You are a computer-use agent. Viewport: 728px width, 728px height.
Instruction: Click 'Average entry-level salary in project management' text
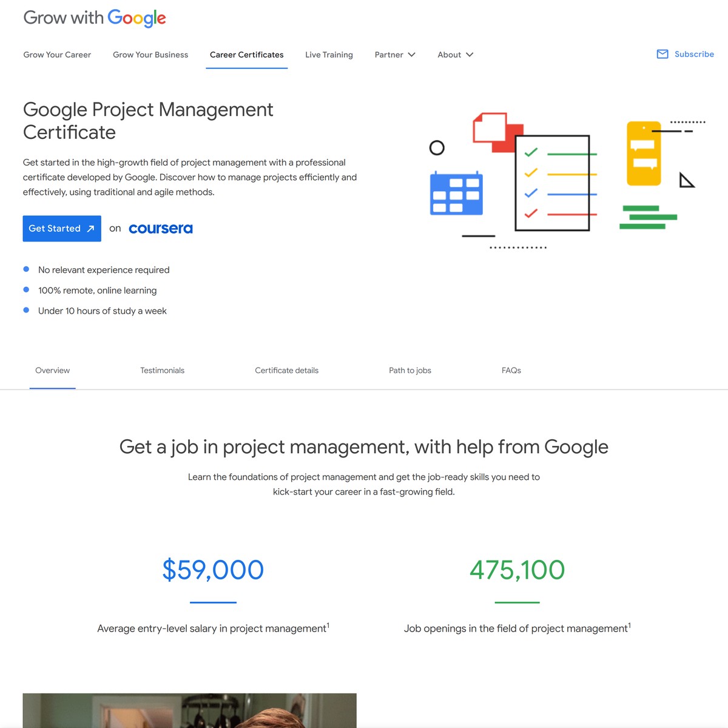coord(213,629)
